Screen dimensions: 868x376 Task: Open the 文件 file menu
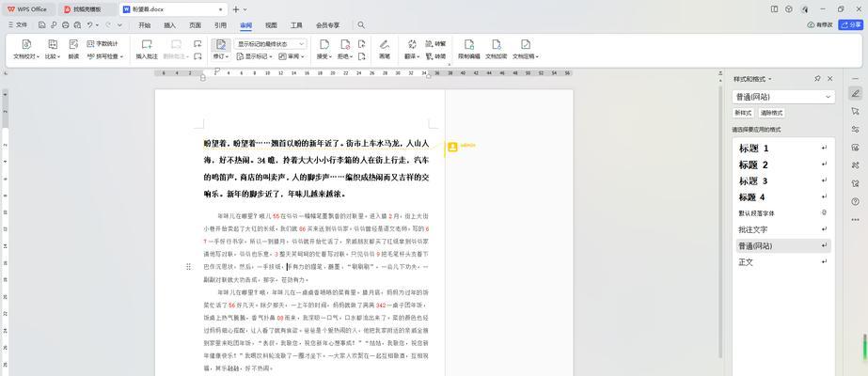pyautogui.click(x=18, y=24)
